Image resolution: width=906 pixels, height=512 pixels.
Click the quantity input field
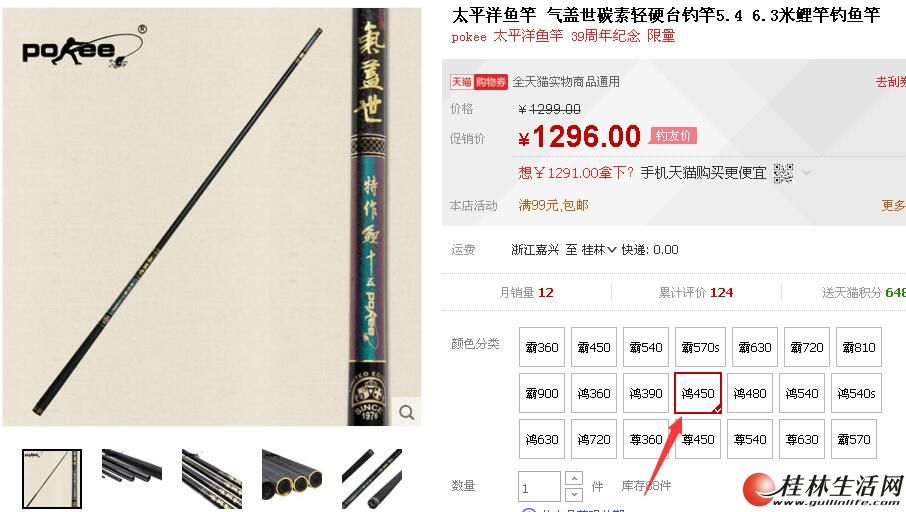tap(539, 487)
